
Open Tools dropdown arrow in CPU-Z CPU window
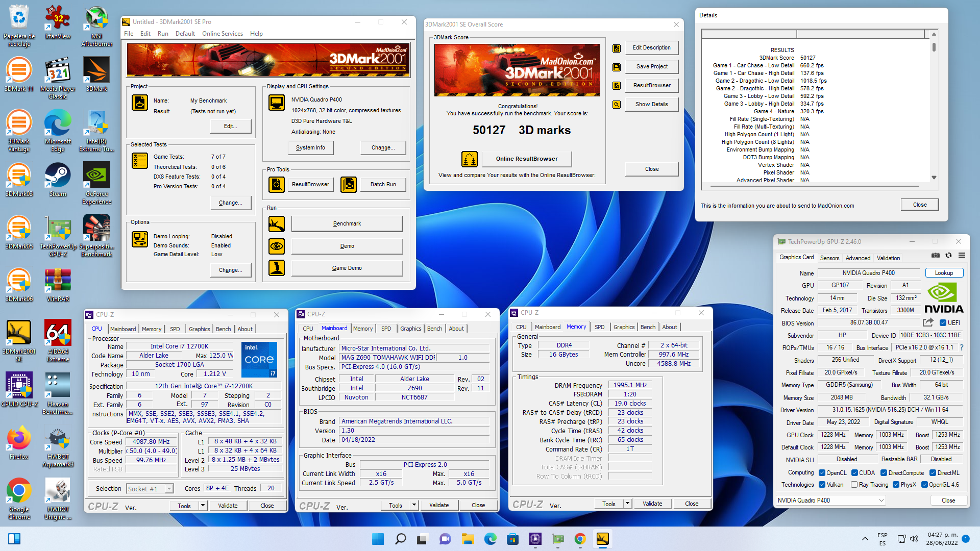pos(203,506)
